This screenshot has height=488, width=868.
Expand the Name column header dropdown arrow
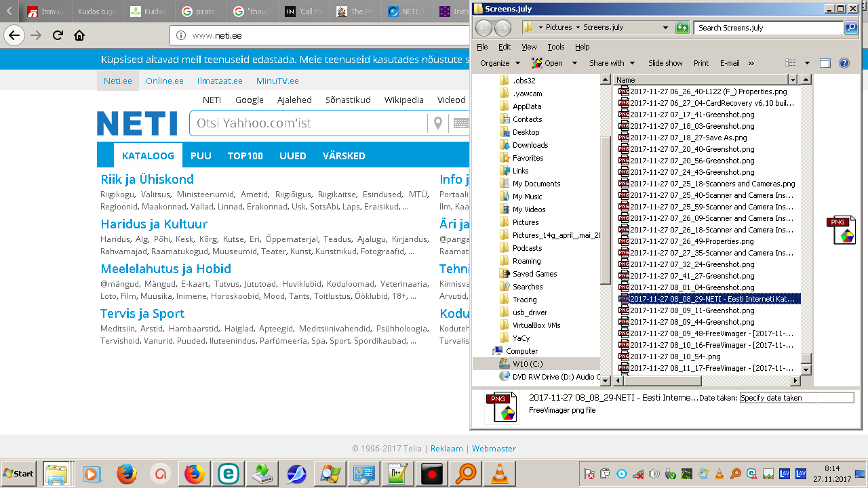point(793,80)
